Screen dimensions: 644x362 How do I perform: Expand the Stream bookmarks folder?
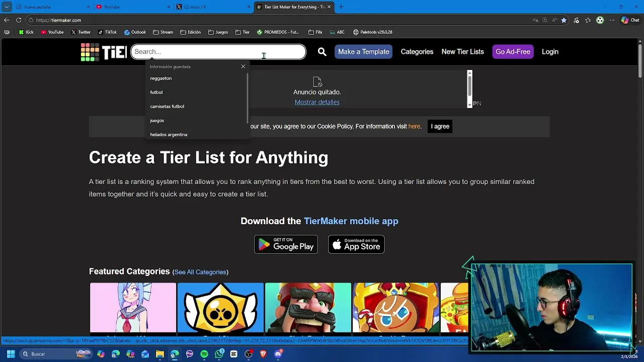point(163,32)
